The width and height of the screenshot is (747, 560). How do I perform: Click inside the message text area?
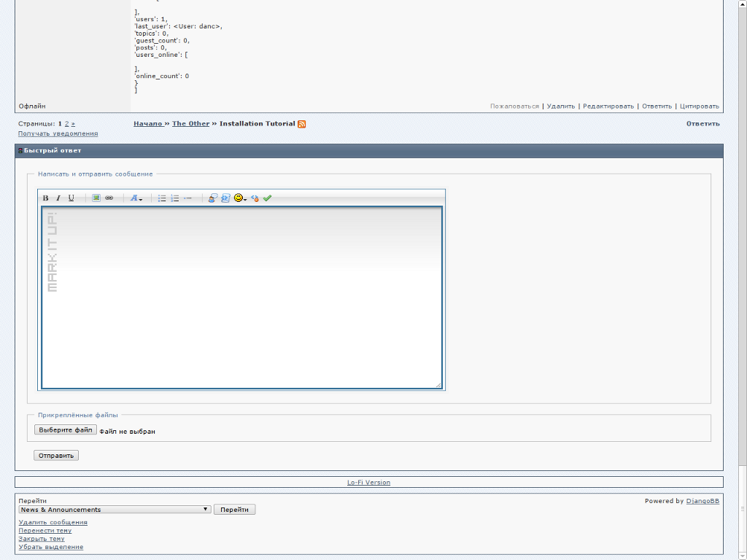(241, 306)
